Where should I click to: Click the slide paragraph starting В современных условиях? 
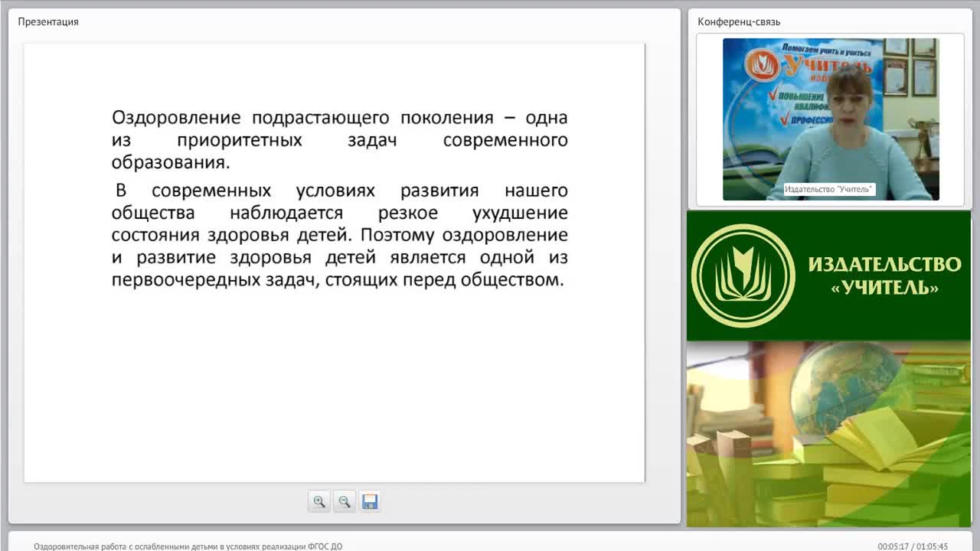tap(340, 235)
